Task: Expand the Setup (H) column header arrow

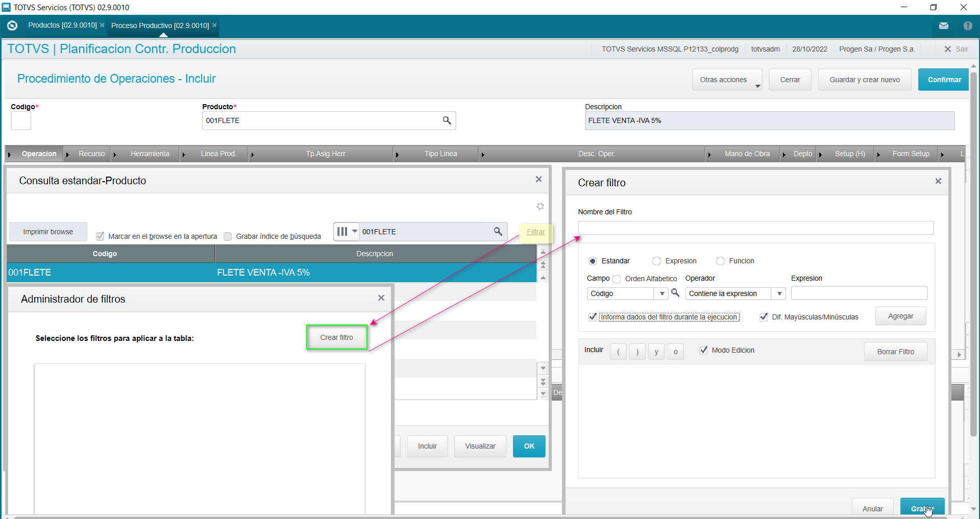Action: coord(820,155)
